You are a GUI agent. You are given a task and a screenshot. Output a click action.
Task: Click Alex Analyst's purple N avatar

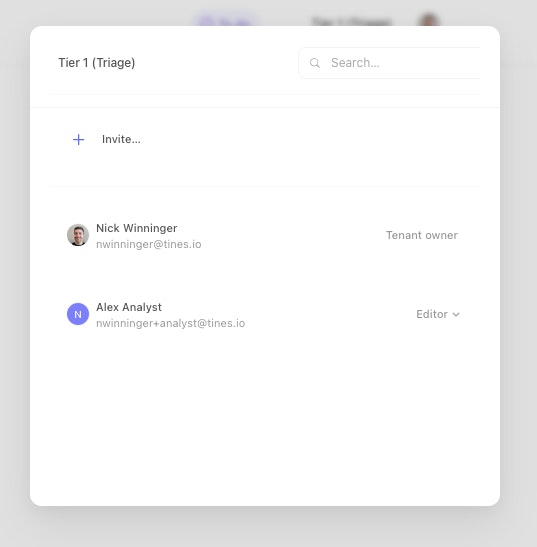coord(78,314)
